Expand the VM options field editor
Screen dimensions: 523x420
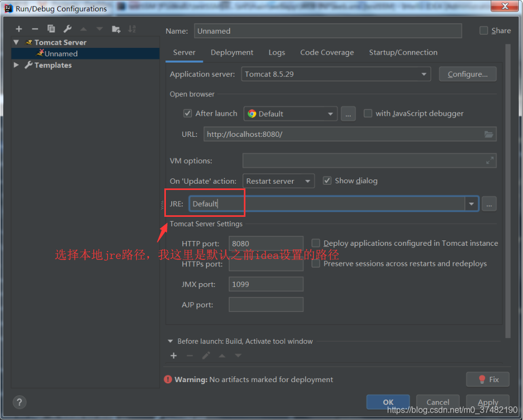[490, 161]
